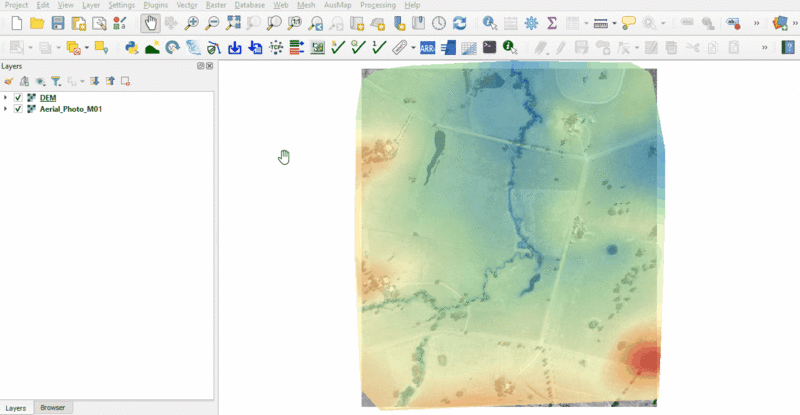800x415 pixels.
Task: Expand the DEM layer tree arrow
Action: [6, 97]
